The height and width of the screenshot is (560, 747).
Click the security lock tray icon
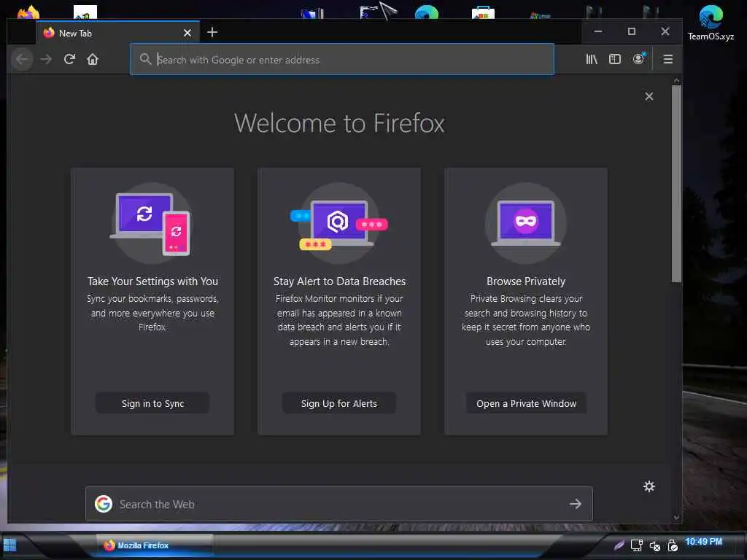[672, 545]
